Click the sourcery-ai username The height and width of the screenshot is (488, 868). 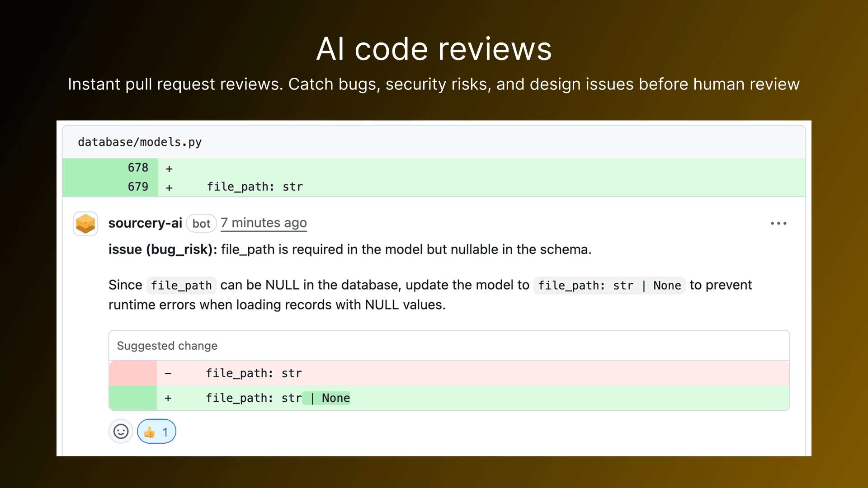[145, 223]
